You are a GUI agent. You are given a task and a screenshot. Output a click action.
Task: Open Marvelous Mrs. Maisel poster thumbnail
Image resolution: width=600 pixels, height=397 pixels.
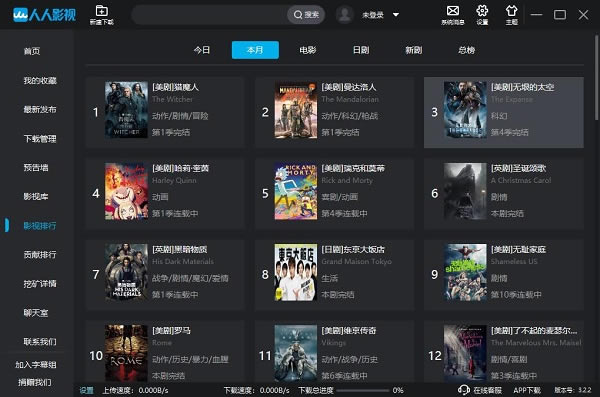pyautogui.click(x=465, y=353)
